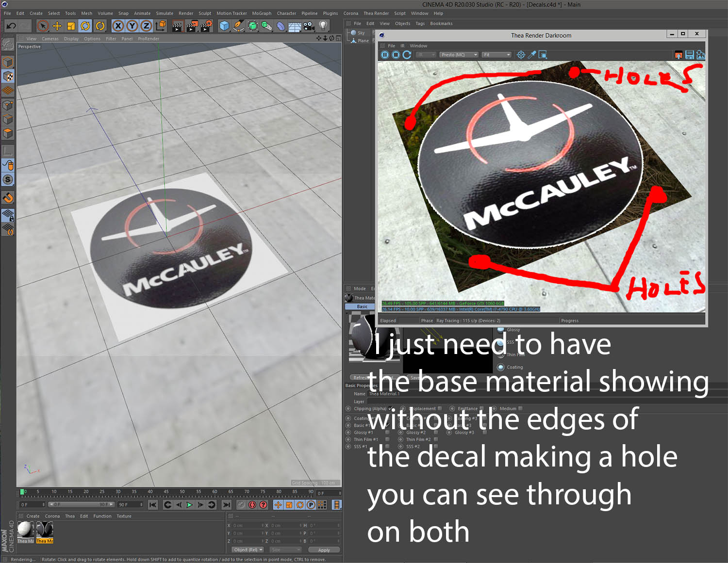Add a Camera object icon
Viewport: 728px width, 563px height.
309,26
